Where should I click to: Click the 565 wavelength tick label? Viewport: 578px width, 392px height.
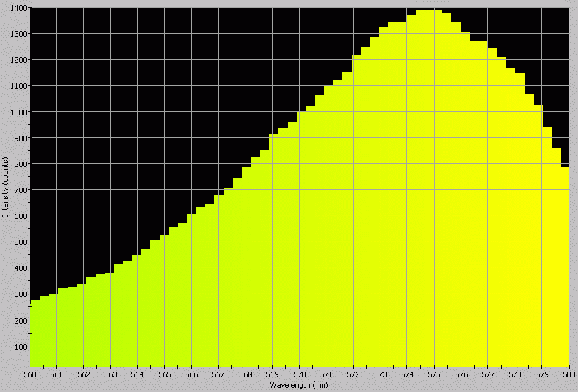pos(165,374)
